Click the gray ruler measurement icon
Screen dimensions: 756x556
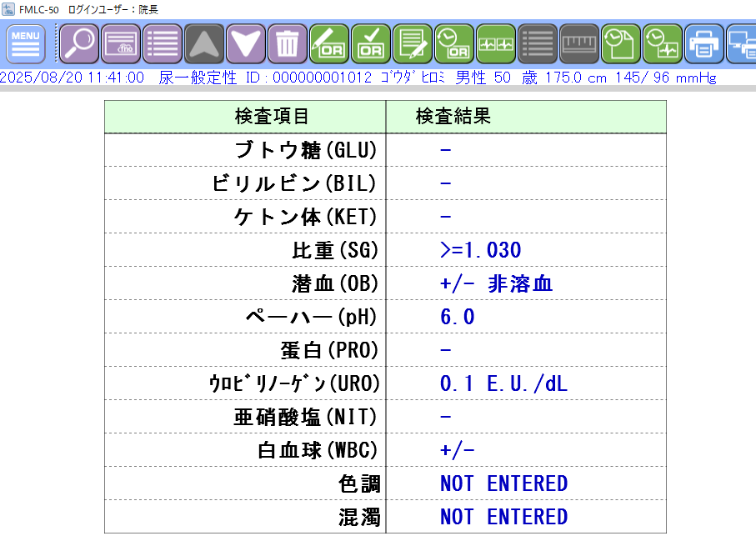[579, 44]
